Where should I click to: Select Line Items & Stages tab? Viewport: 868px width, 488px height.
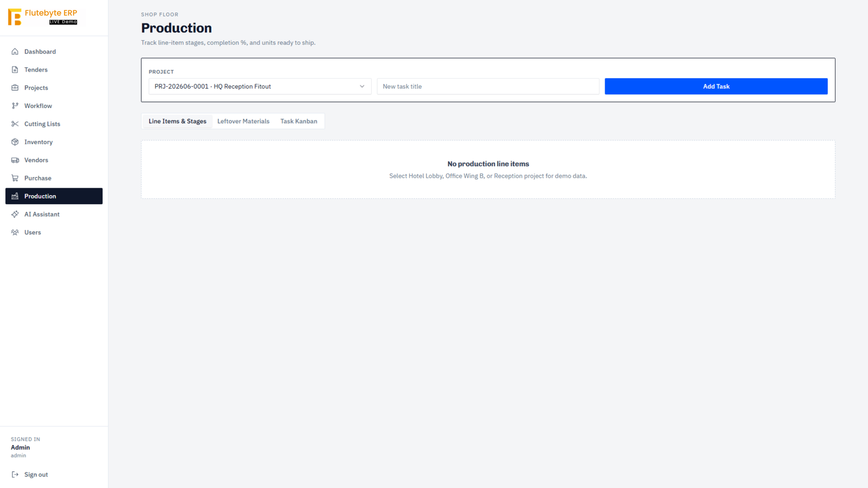click(177, 121)
